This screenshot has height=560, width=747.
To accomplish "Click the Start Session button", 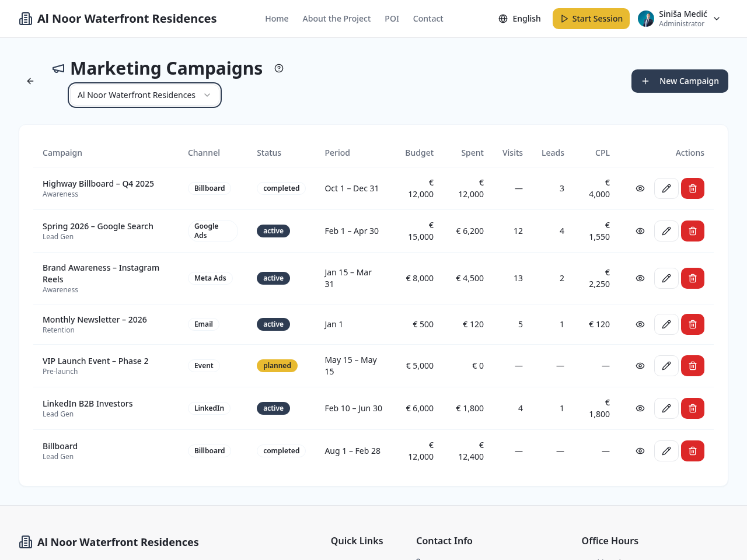I will tap(591, 19).
